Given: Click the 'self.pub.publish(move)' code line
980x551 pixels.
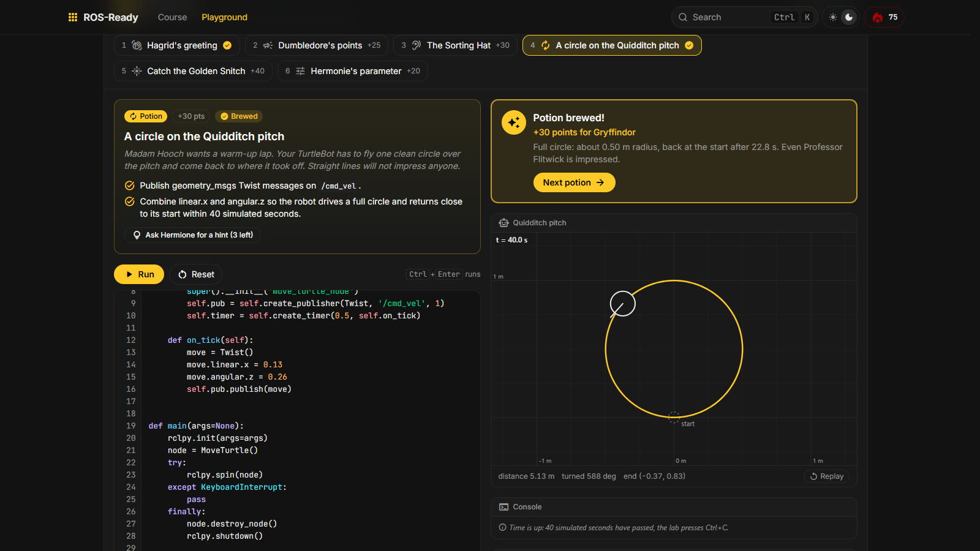Looking at the screenshot, I should pyautogui.click(x=239, y=389).
